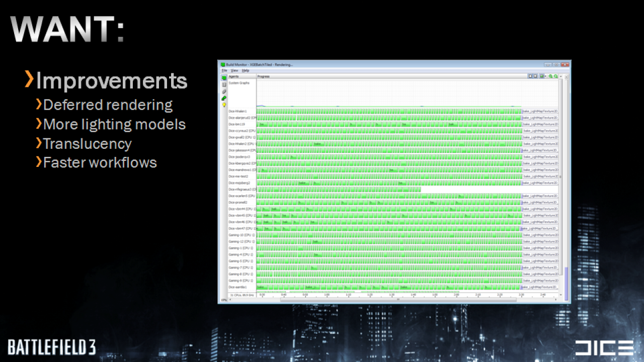Click the zoom out magnifier icon
Image resolution: width=644 pixels, height=362 pixels.
555,76
